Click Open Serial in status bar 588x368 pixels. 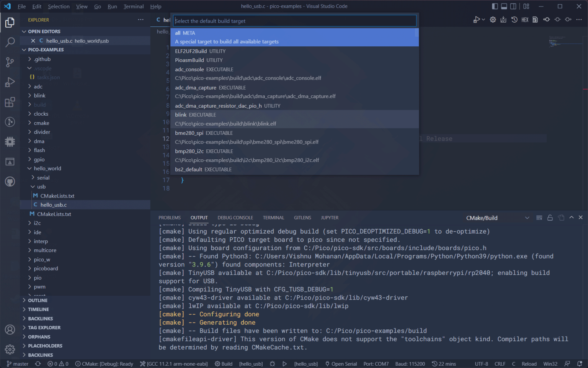(341, 364)
